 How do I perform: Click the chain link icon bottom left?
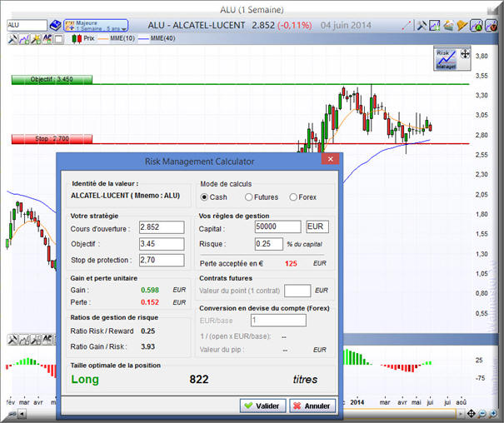coord(12,414)
